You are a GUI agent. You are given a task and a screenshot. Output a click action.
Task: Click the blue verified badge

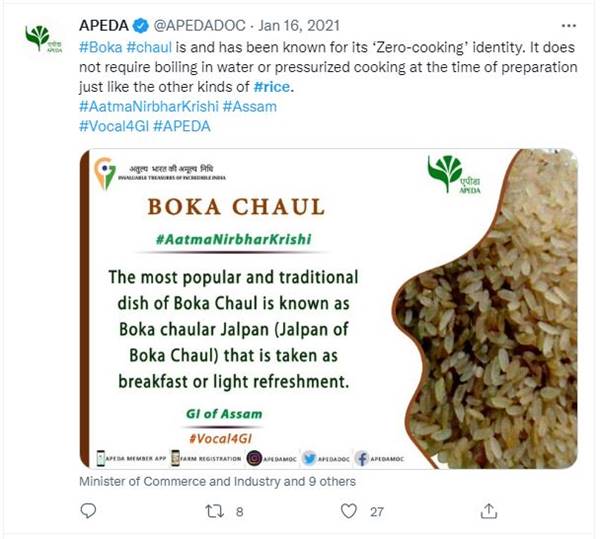tap(137, 26)
